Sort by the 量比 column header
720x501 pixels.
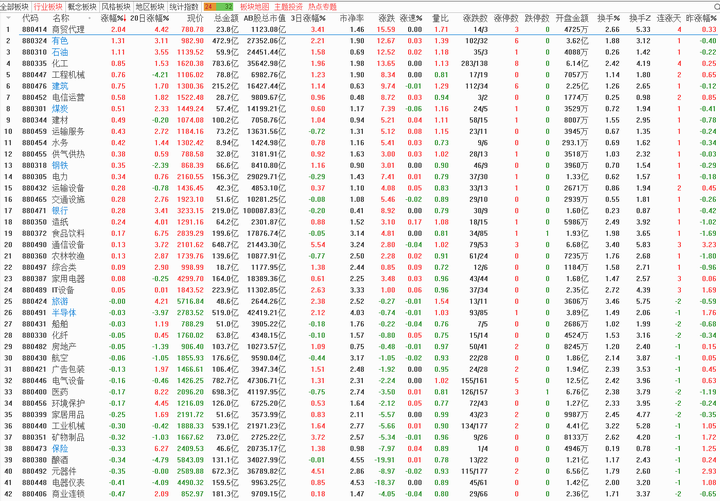440,18
